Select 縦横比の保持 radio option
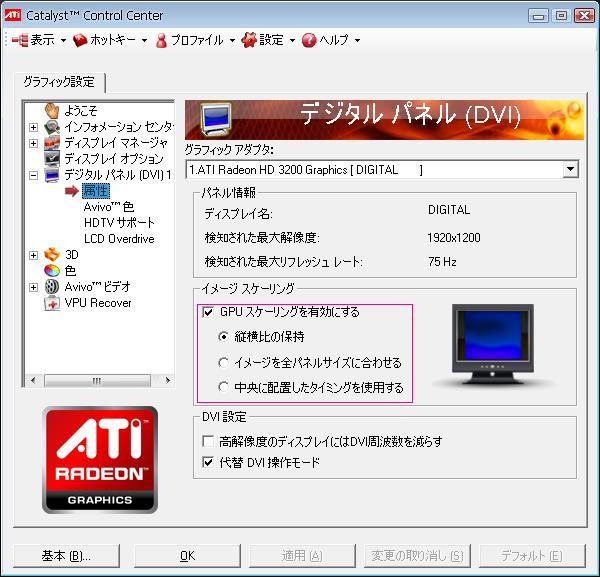The height and width of the screenshot is (577, 600). pyautogui.click(x=223, y=337)
